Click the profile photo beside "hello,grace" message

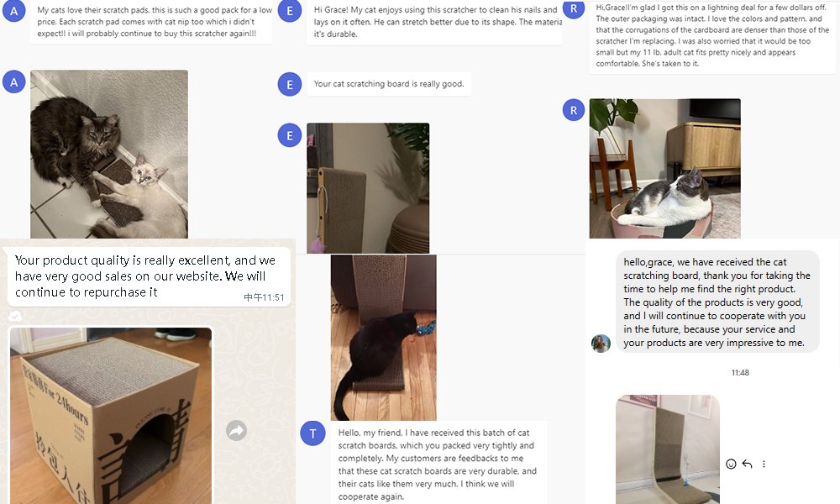pyautogui.click(x=601, y=344)
